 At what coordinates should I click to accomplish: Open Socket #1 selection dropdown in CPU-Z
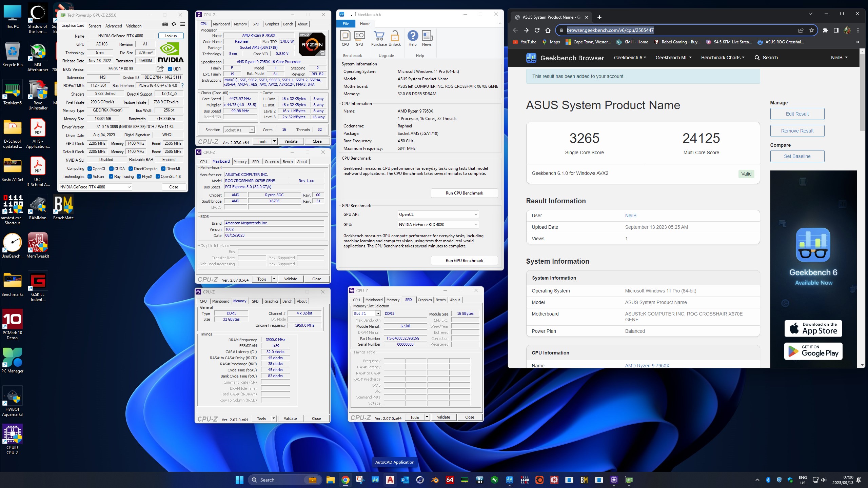tap(239, 130)
